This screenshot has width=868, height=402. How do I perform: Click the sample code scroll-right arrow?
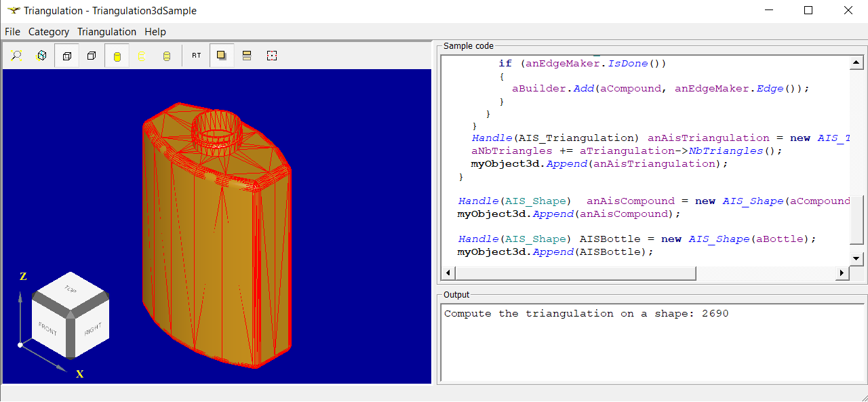click(x=842, y=273)
